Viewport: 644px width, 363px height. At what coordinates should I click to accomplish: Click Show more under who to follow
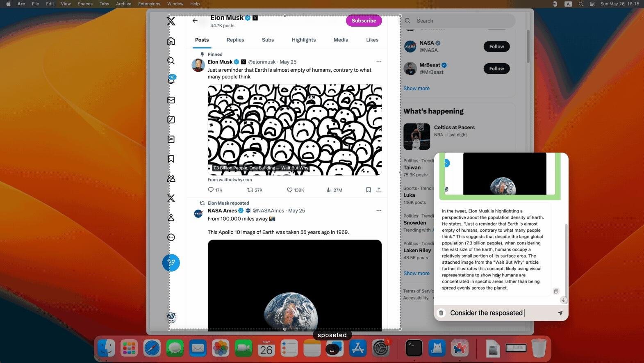(416, 88)
